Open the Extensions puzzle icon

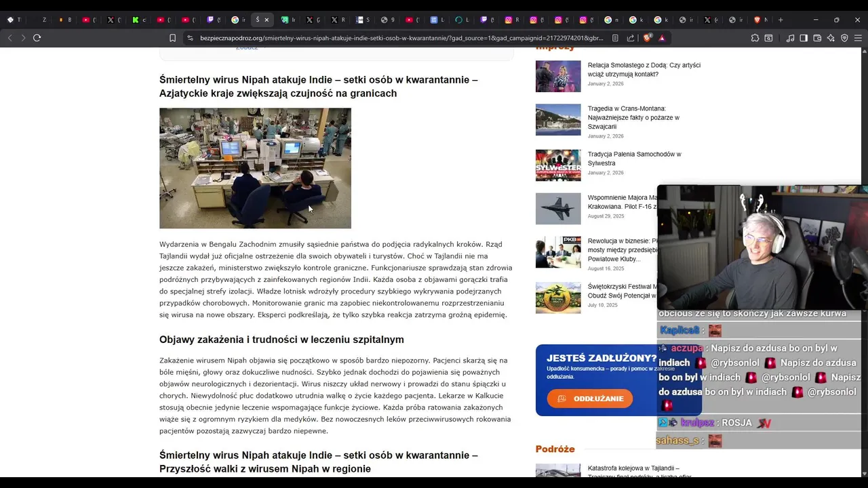(755, 38)
